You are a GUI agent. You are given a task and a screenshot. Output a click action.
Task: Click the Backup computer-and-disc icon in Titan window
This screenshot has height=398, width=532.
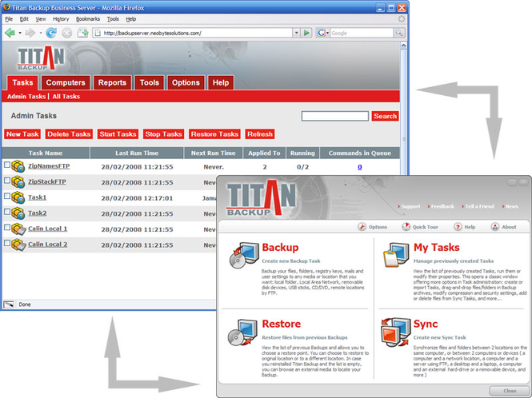[x=244, y=256]
